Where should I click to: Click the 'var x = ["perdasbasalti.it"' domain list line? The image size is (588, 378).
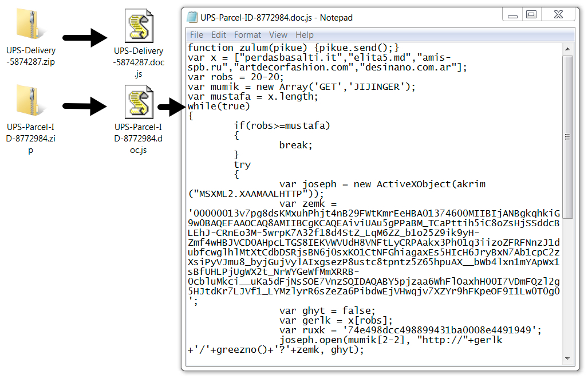319,58
